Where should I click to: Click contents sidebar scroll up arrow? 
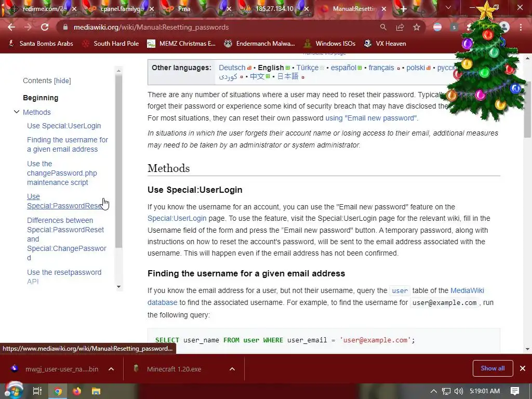click(118, 71)
